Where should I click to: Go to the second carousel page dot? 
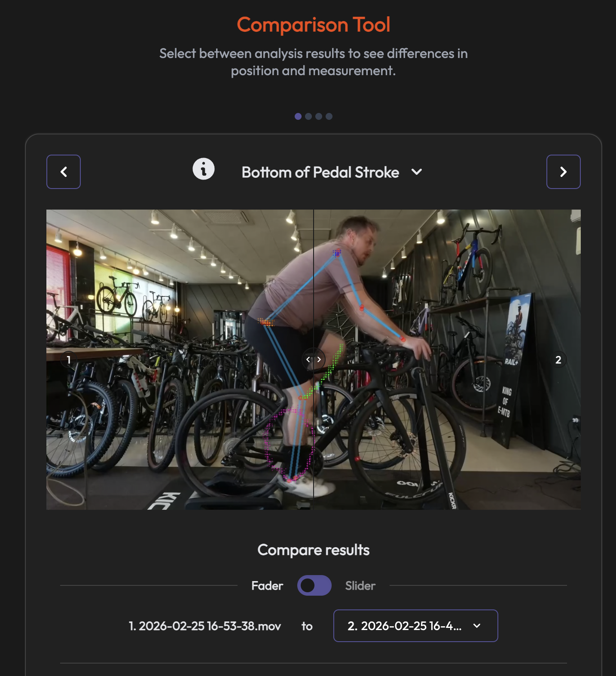[308, 116]
